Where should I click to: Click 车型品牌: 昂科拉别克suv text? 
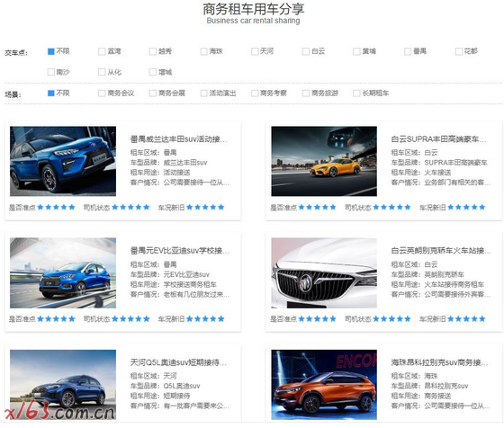tap(430, 386)
